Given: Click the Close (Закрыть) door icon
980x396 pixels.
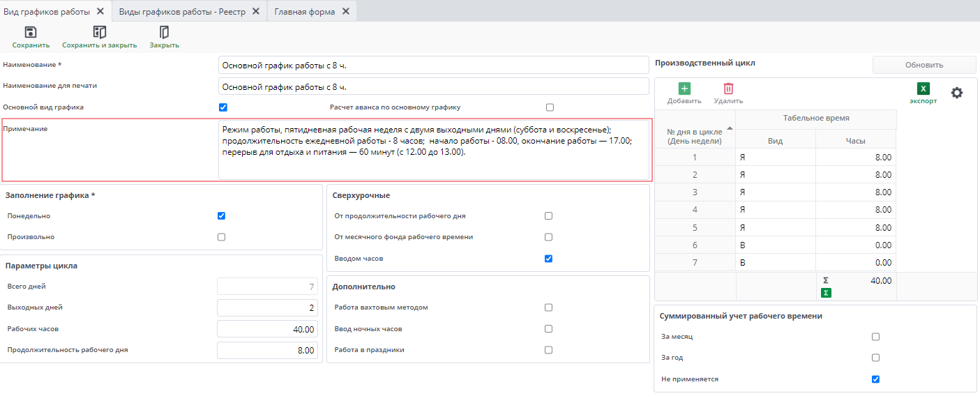Looking at the screenshot, I should point(164,32).
